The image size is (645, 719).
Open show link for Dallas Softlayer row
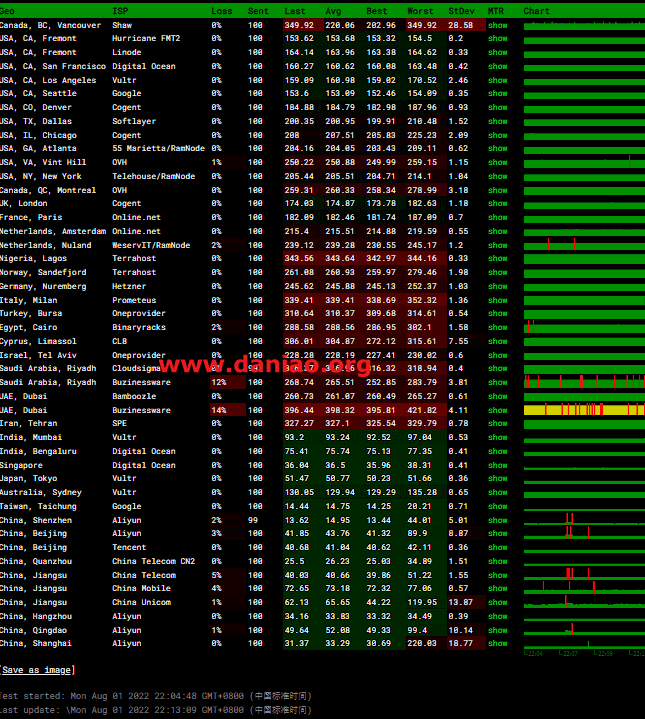[x=497, y=122]
